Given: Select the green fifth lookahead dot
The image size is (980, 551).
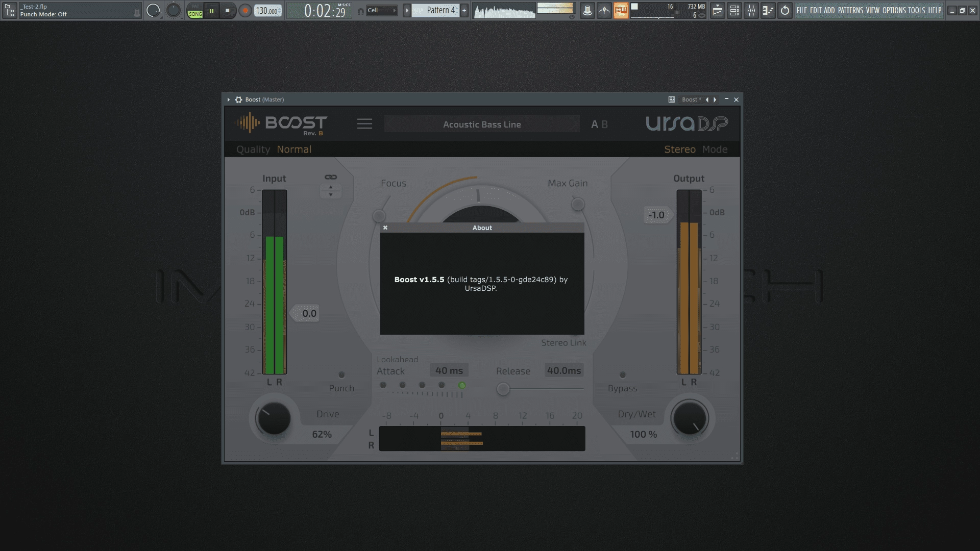Looking at the screenshot, I should click(x=462, y=385).
